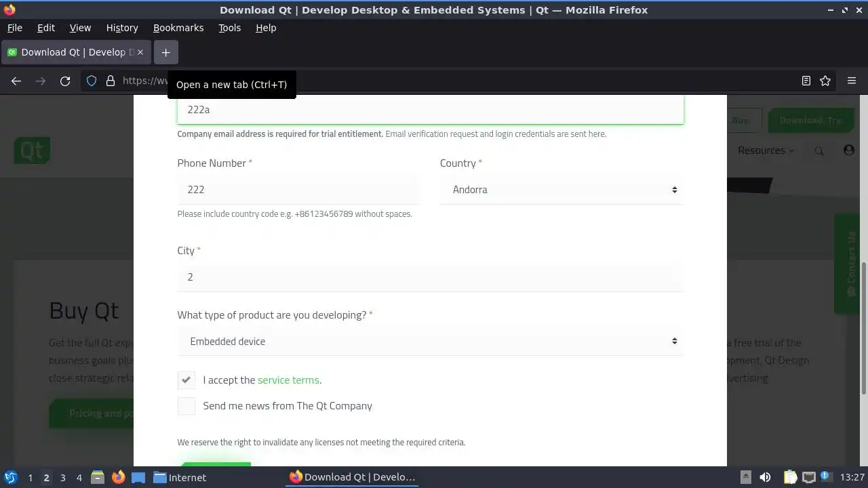Image resolution: width=868 pixels, height=488 pixels.
Task: Open the Help menu
Action: coord(266,28)
